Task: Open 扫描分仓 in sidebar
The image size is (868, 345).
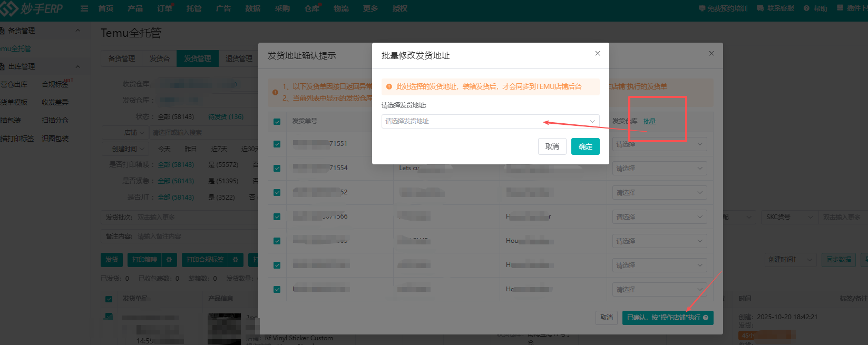Action: [55, 120]
